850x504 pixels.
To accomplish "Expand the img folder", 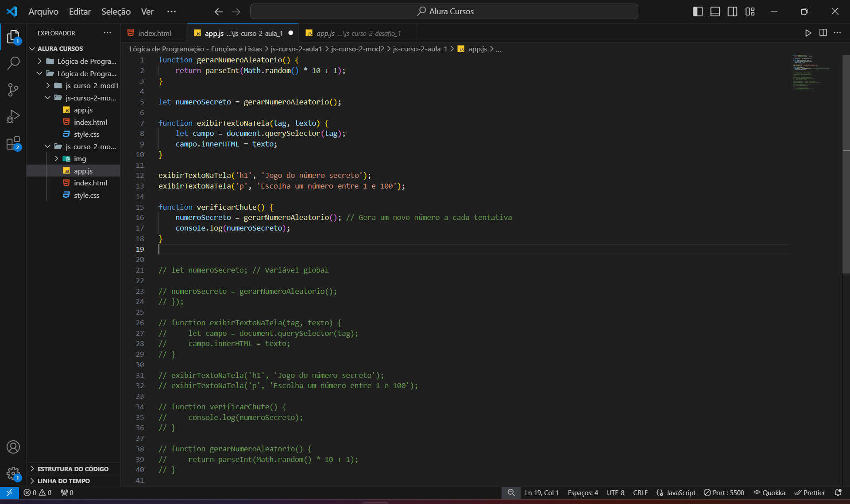I will [73, 158].
